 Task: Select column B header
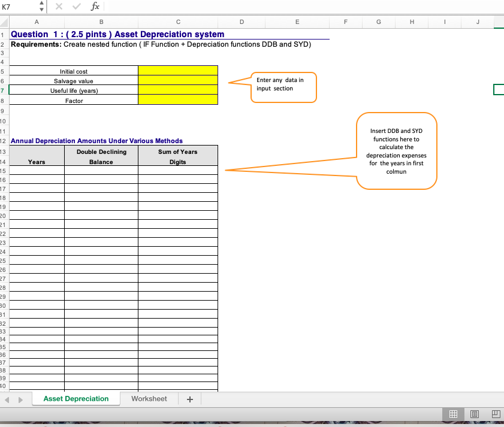point(101,22)
